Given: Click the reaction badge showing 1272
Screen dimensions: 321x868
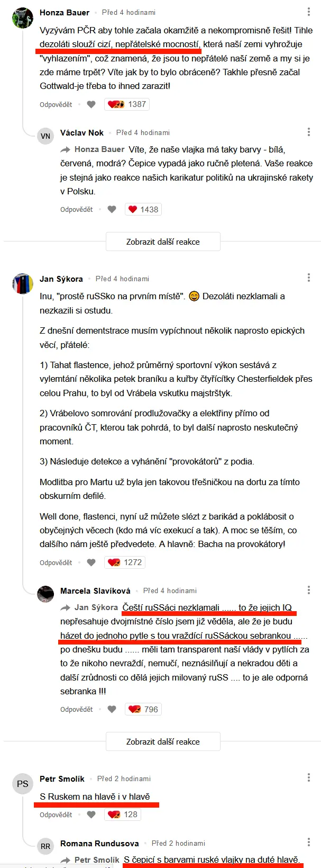Looking at the screenshot, I should [x=124, y=562].
